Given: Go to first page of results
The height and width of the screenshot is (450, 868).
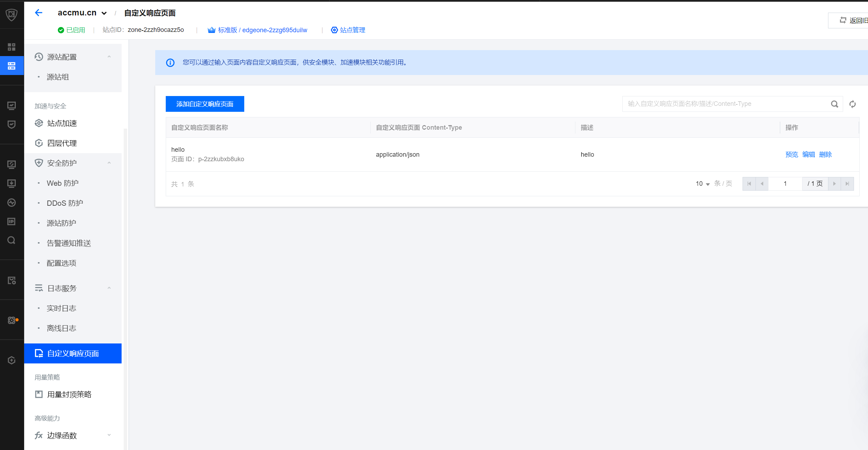Looking at the screenshot, I should (749, 184).
